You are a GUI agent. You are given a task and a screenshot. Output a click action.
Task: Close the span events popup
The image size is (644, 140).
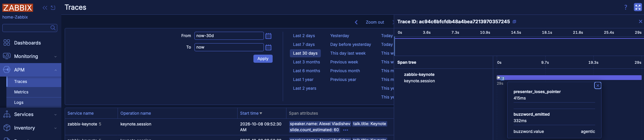[597, 85]
